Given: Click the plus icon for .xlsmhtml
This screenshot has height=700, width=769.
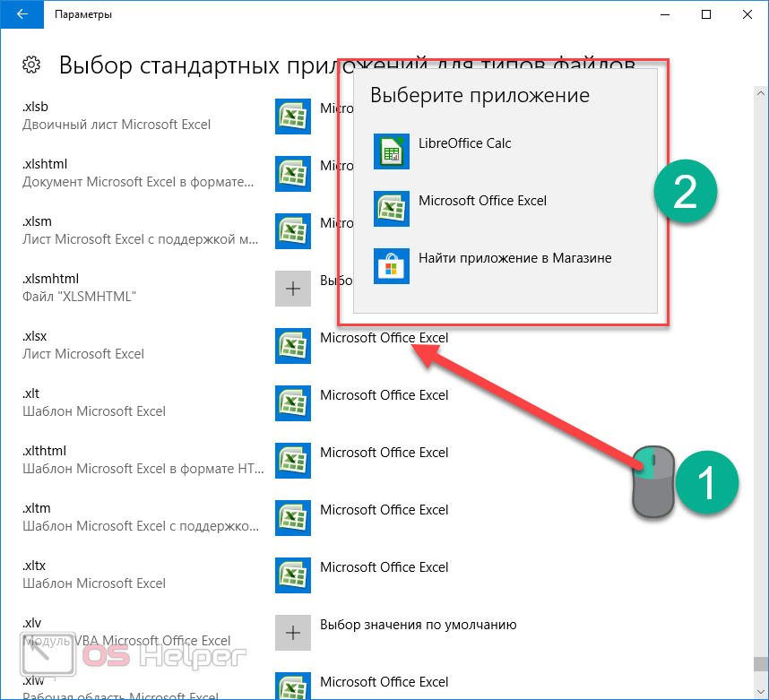Looking at the screenshot, I should pyautogui.click(x=293, y=289).
